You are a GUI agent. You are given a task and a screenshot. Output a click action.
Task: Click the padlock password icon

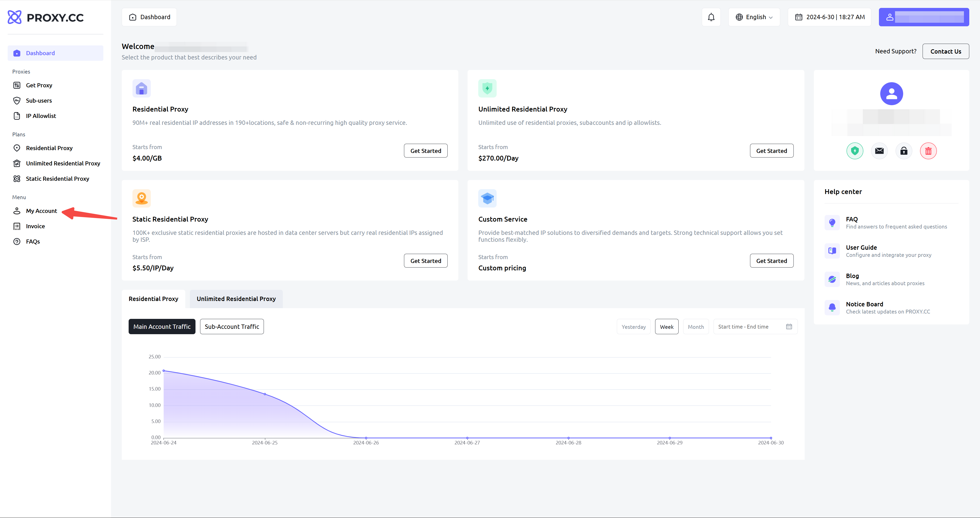click(x=904, y=151)
